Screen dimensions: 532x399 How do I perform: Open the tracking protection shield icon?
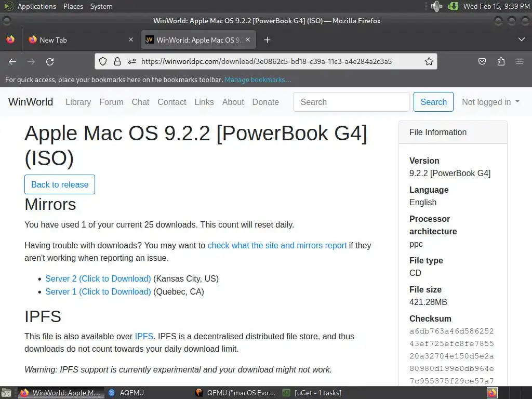[x=103, y=61]
